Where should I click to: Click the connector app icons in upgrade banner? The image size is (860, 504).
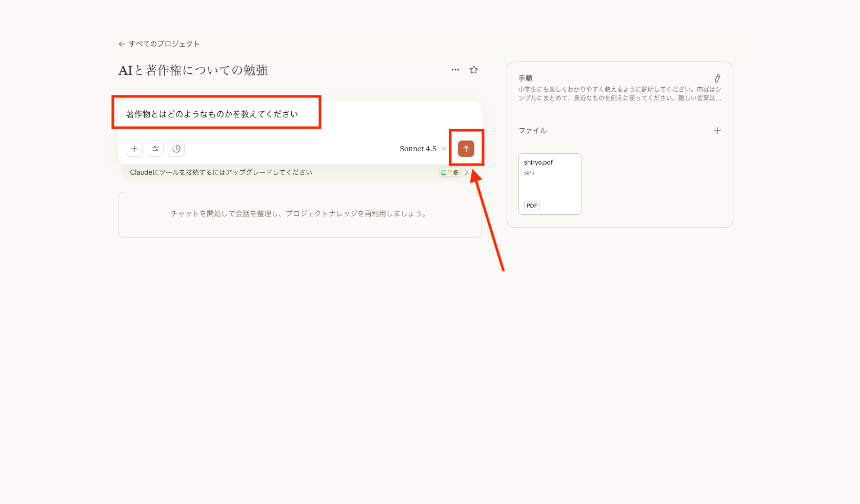pyautogui.click(x=449, y=172)
